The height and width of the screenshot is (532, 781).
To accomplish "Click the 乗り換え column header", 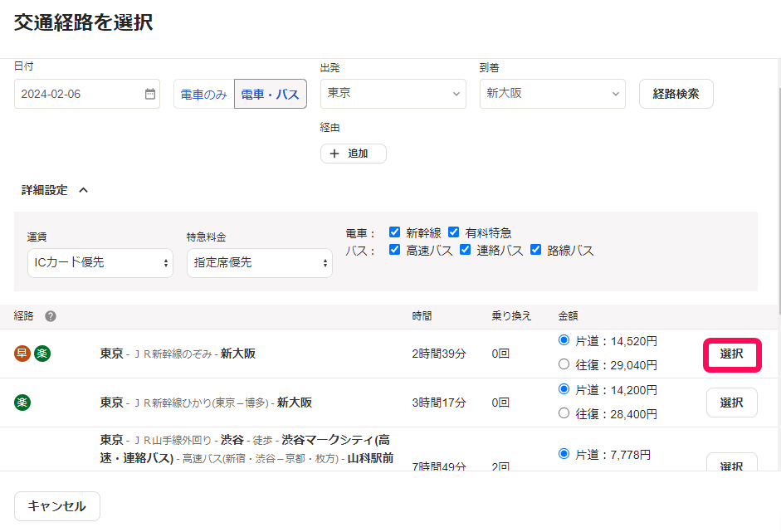I will (x=511, y=316).
